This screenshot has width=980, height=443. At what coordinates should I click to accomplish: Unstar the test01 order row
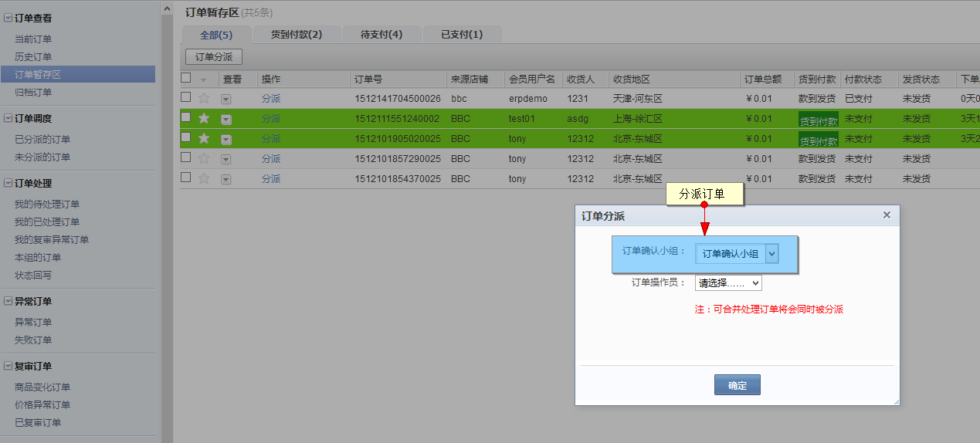point(204,118)
